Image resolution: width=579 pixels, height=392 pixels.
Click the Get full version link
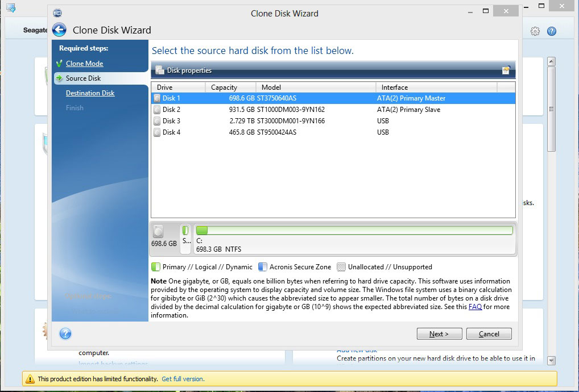[x=183, y=379]
